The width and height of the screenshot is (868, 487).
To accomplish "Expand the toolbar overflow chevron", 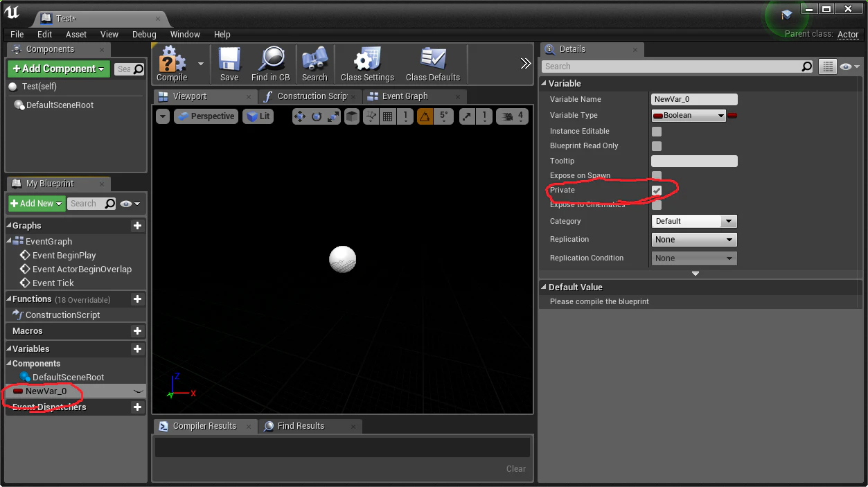I will pos(526,64).
